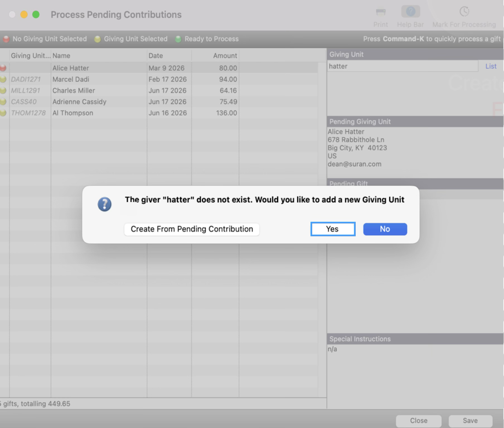Click the Print toolbar icon
Image resolution: width=504 pixels, height=428 pixels.
pyautogui.click(x=381, y=12)
